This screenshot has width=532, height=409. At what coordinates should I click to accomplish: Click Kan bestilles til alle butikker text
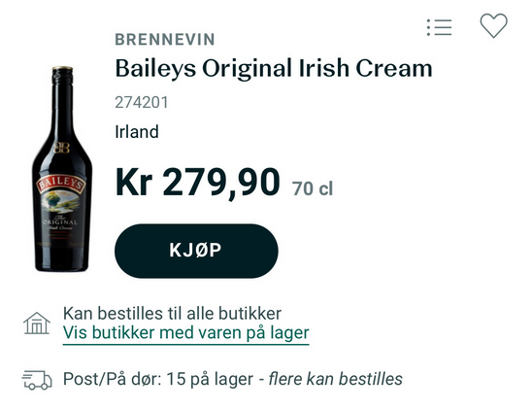coord(173,313)
